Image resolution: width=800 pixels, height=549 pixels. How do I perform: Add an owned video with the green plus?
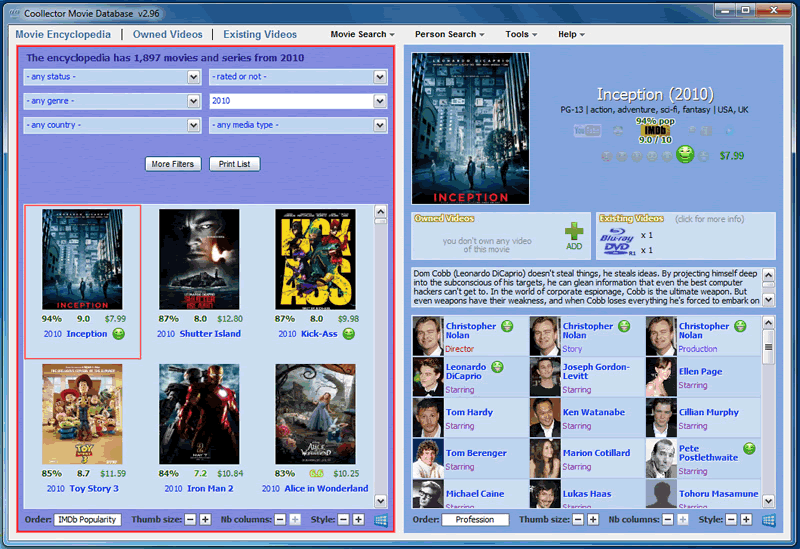574,231
